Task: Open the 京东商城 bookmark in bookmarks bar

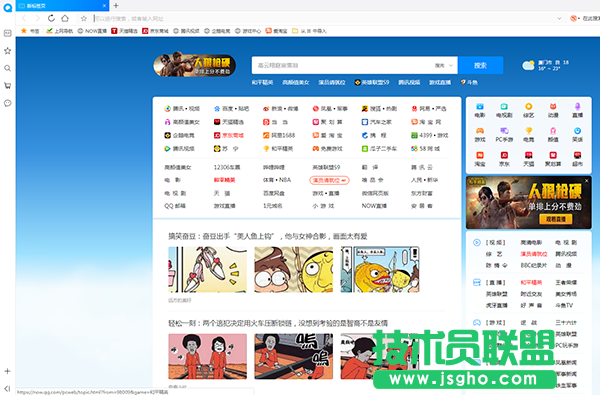Action: 155,31
